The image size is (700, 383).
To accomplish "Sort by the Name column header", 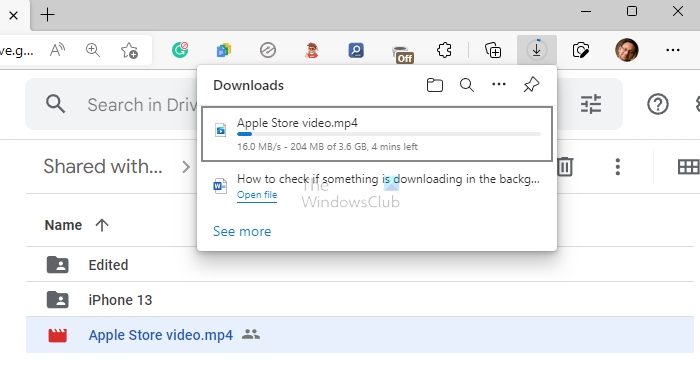I will tap(63, 225).
